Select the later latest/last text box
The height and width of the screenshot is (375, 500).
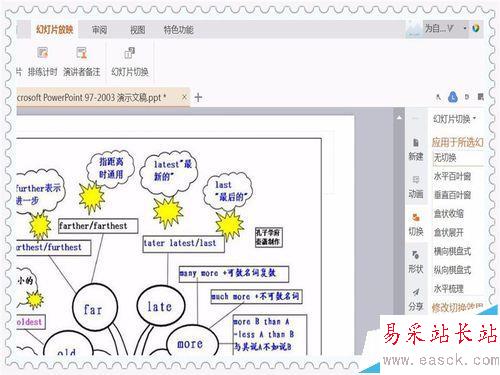[183, 244]
